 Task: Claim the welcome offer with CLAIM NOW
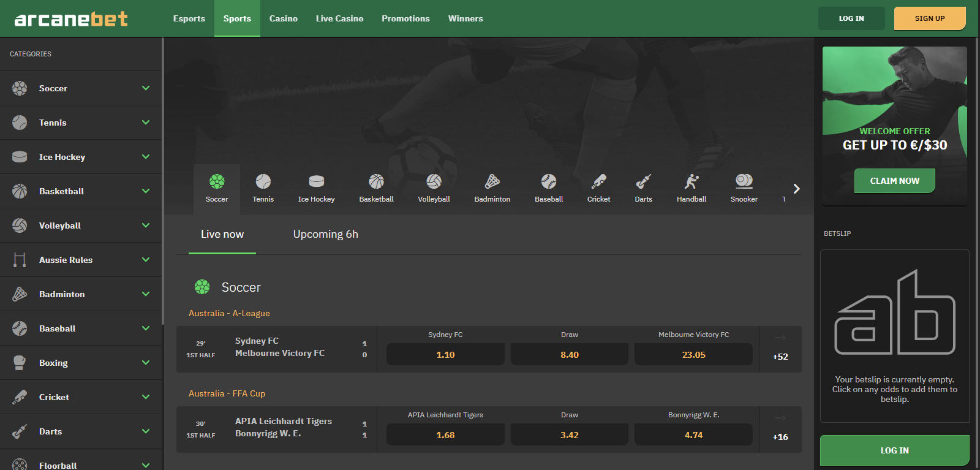click(895, 181)
